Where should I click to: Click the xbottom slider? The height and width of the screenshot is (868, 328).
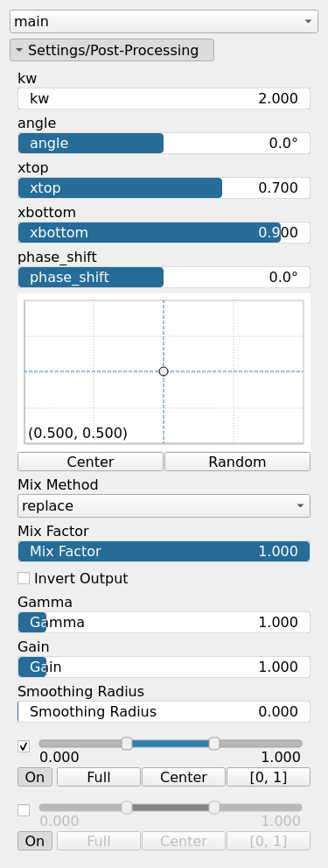(x=164, y=232)
